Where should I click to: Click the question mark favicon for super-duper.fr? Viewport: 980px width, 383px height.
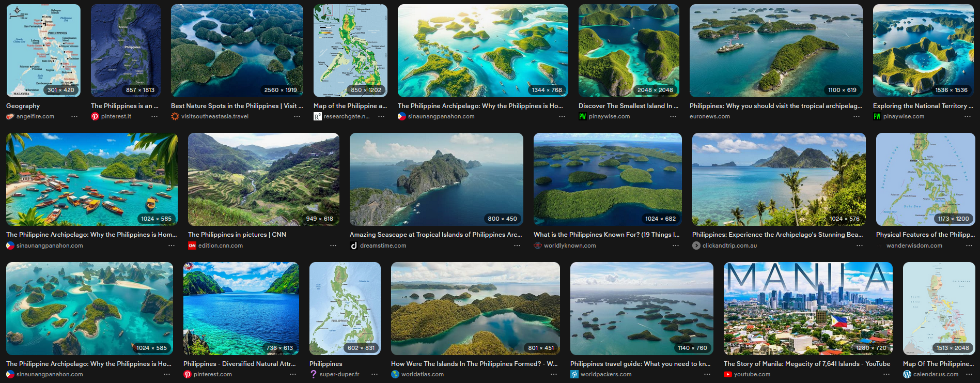pos(314,375)
